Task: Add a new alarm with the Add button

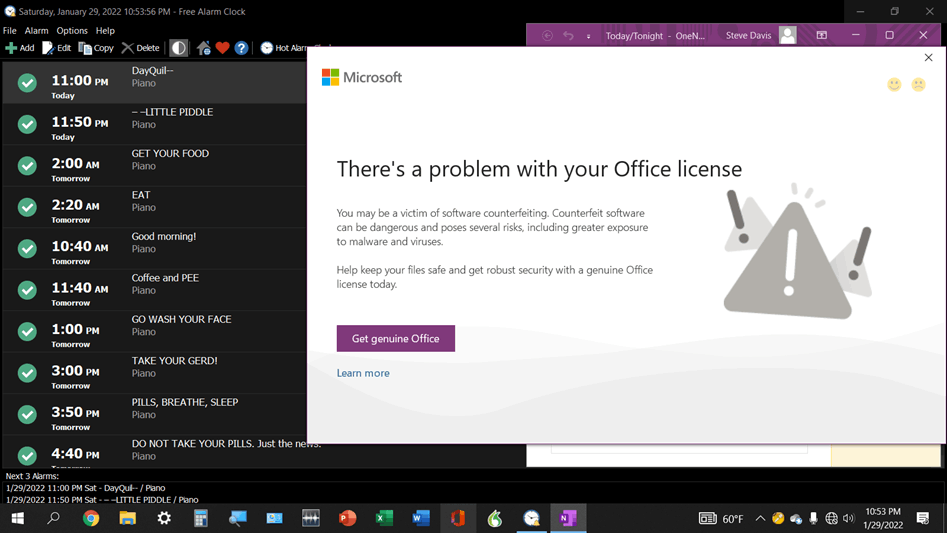Action: point(20,48)
